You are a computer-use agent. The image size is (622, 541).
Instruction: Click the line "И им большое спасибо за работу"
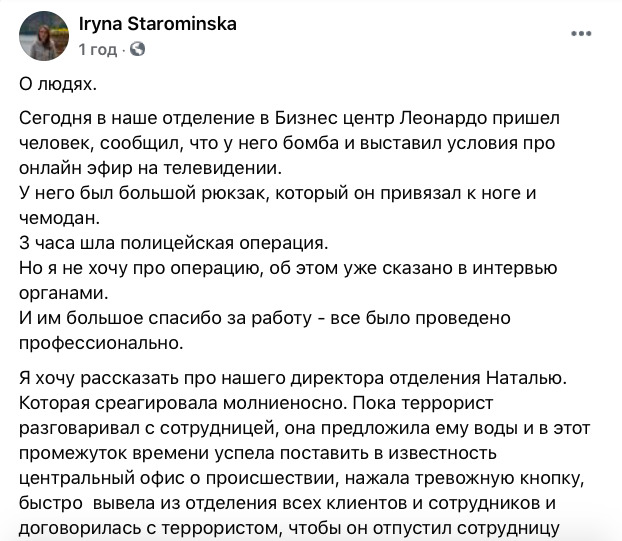point(265,318)
